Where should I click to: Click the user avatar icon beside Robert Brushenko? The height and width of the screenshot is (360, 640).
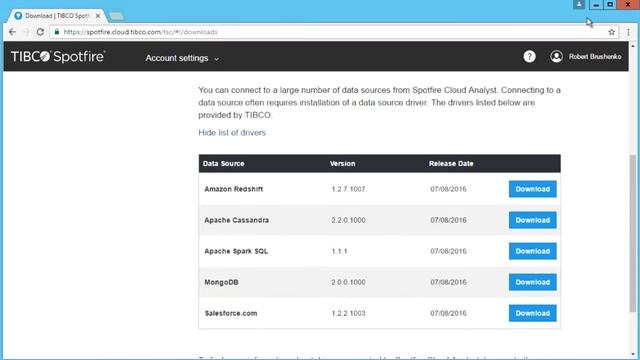coord(556,56)
